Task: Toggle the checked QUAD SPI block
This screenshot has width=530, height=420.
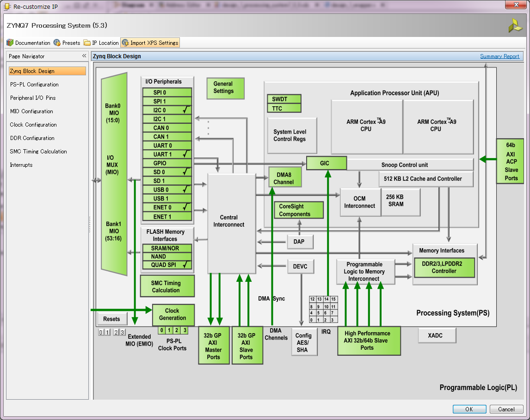Action: (x=167, y=265)
